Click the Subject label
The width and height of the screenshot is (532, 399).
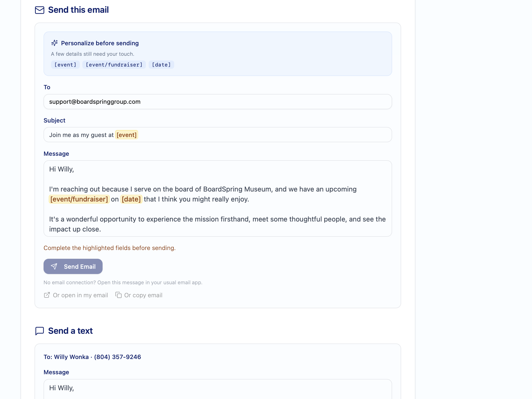pyautogui.click(x=54, y=120)
